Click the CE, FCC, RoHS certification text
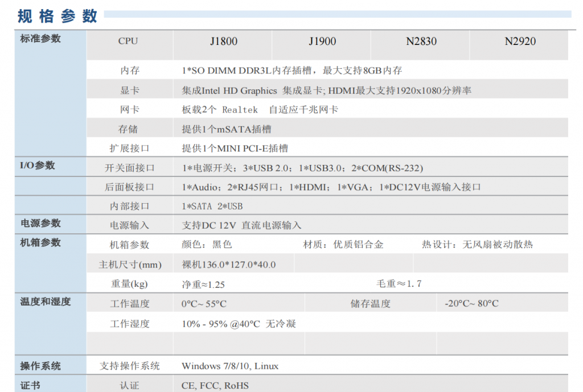This screenshot has width=583, height=392. tap(215, 385)
